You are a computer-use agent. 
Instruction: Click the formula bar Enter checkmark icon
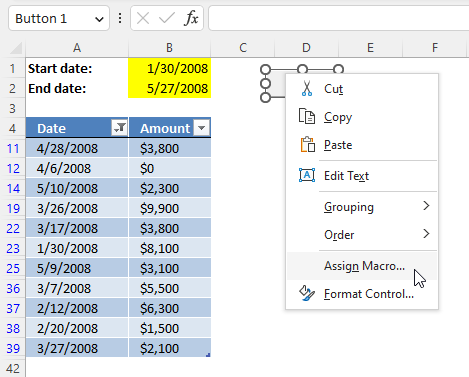click(x=167, y=18)
